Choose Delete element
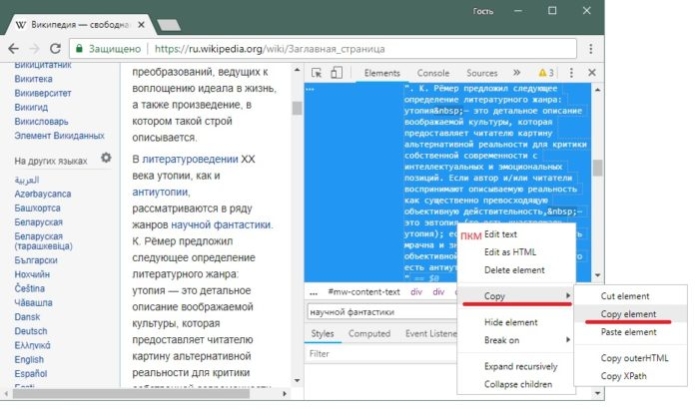Screen dimensions: 699x418 [514, 270]
